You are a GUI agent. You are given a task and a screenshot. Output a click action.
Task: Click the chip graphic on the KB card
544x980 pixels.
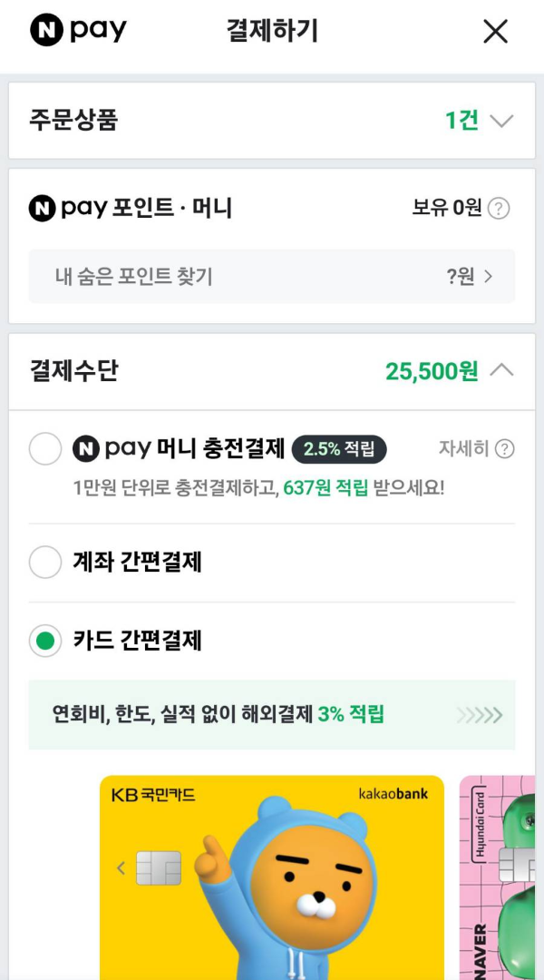pos(160,867)
